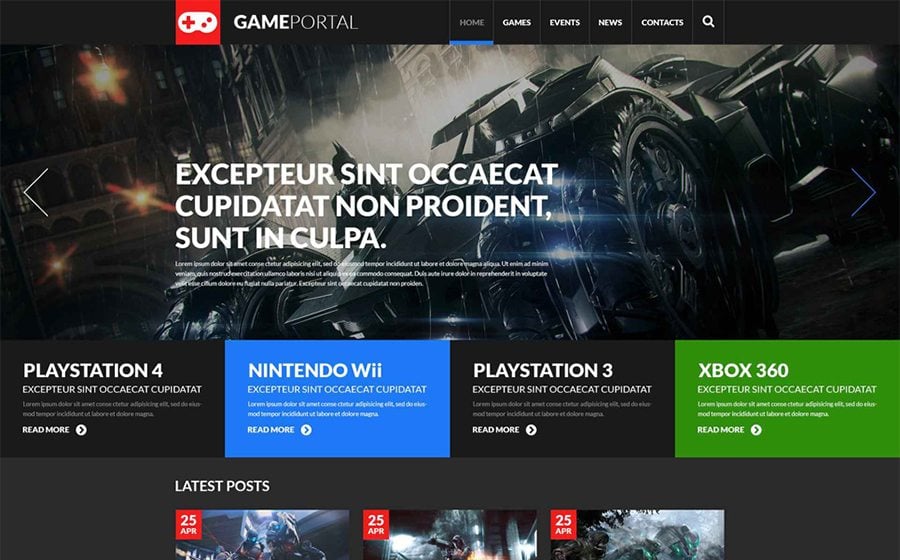Click the GamePortal site title
This screenshot has width=900, height=560.
(x=296, y=22)
